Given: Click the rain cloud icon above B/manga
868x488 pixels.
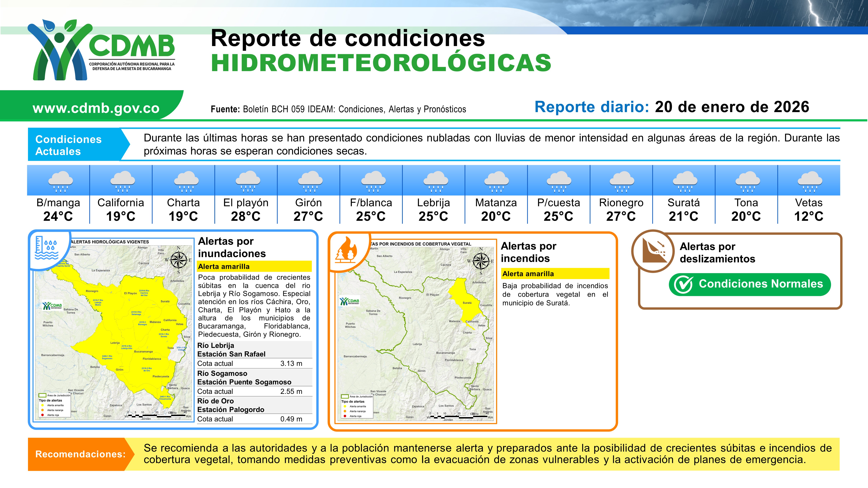Looking at the screenshot, I should pyautogui.click(x=61, y=181).
